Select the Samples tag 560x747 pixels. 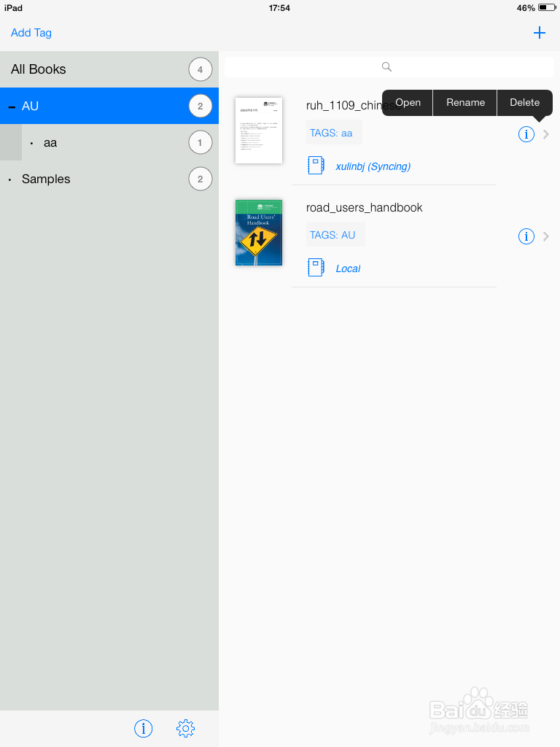tap(109, 179)
